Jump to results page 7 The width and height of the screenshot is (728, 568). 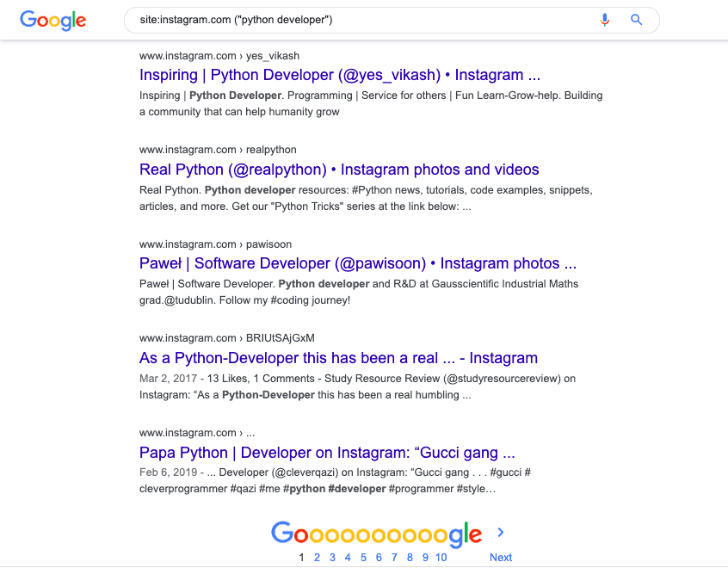coord(394,558)
